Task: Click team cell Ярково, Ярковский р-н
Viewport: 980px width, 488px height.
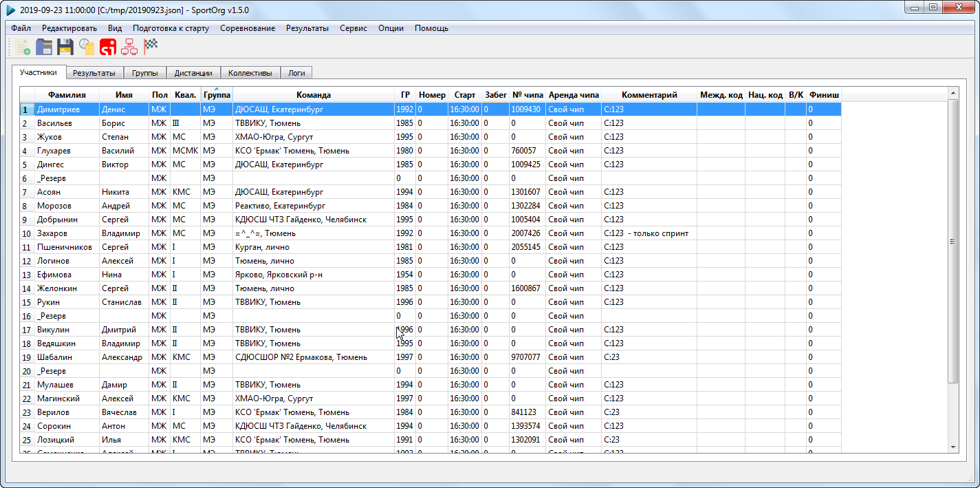Action: coord(314,275)
